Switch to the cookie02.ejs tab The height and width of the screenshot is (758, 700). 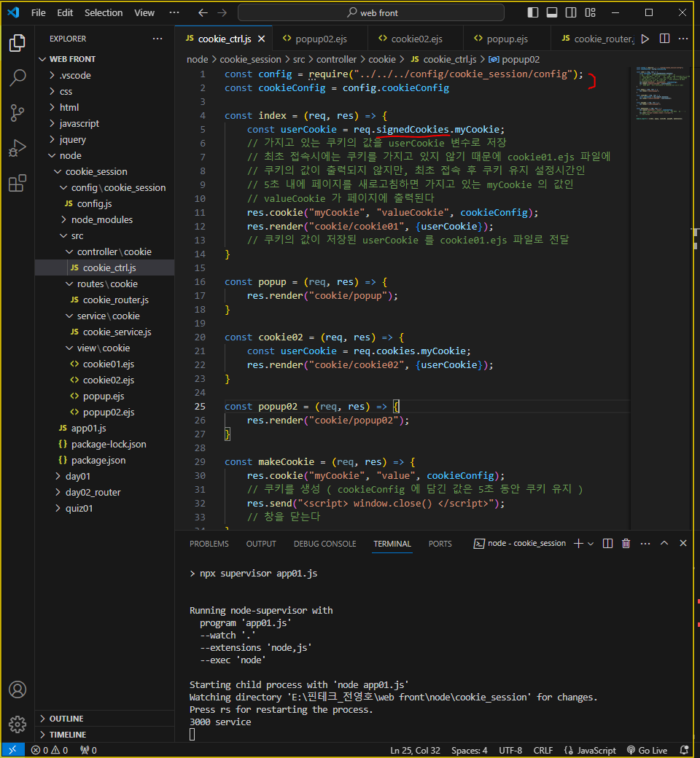(416, 39)
